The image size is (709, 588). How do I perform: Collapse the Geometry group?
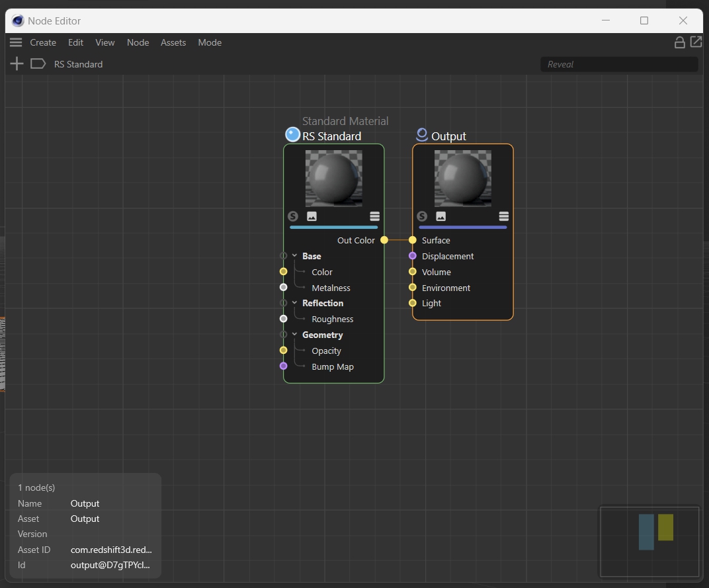(295, 335)
